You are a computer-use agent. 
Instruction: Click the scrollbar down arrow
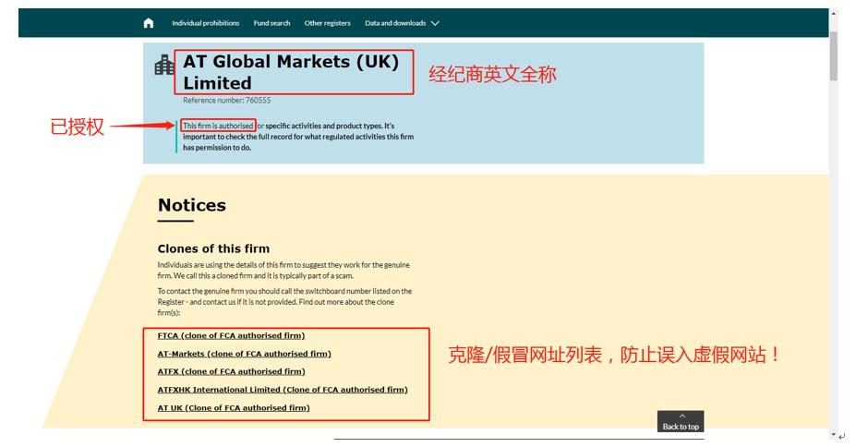click(x=833, y=434)
